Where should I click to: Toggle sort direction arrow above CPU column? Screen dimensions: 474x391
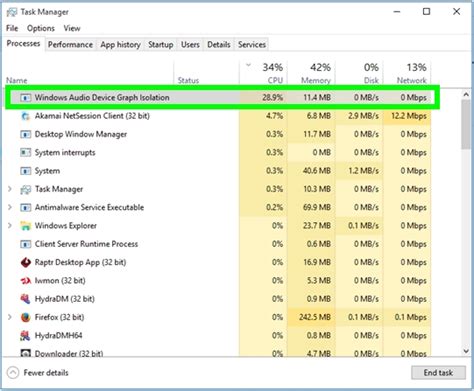point(248,65)
